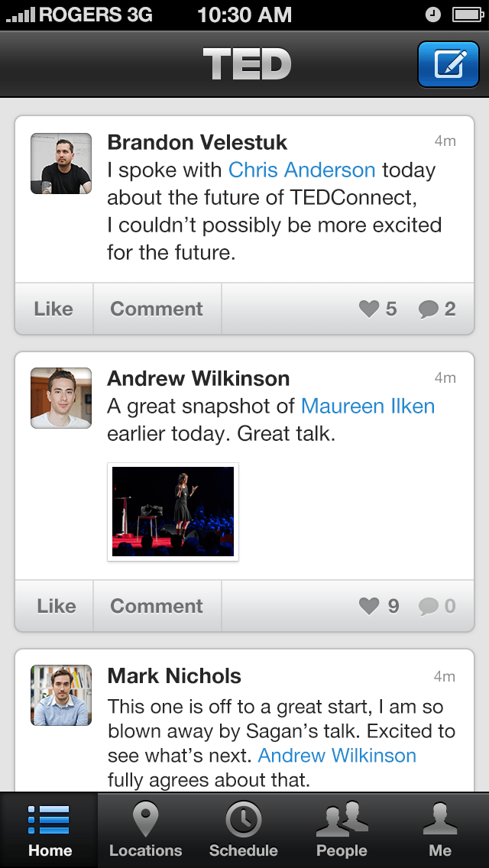489x868 pixels.
Task: Follow the Andrew Wilkinson link in Mark's post
Action: click(337, 756)
